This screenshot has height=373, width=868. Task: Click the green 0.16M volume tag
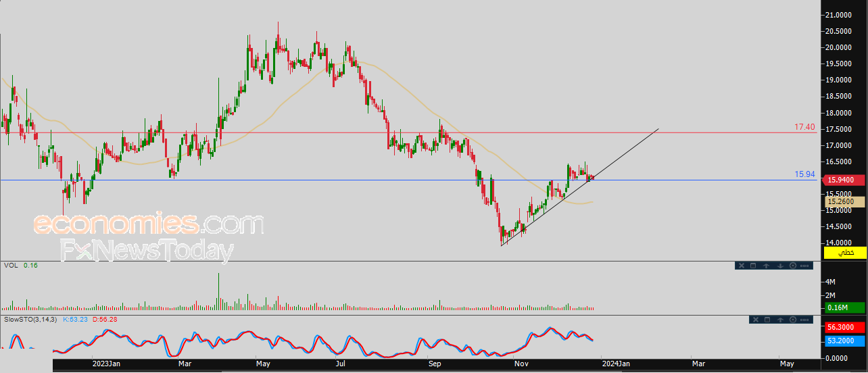(x=845, y=308)
